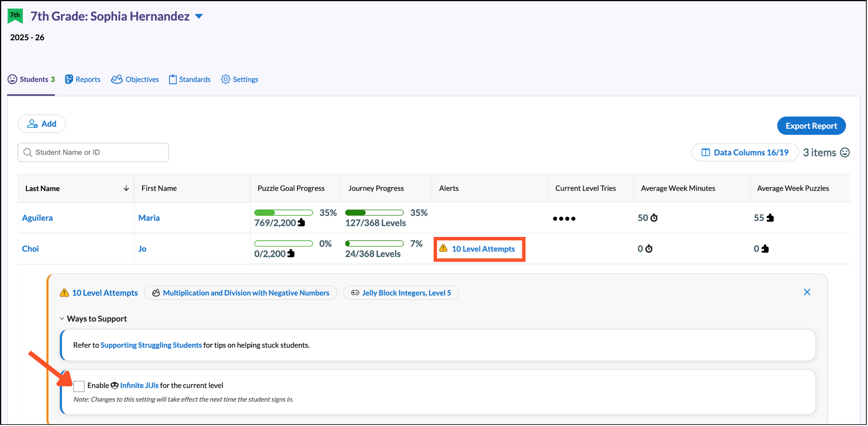Switch to the Reports tab
Image resolution: width=868 pixels, height=426 pixels.
(83, 80)
